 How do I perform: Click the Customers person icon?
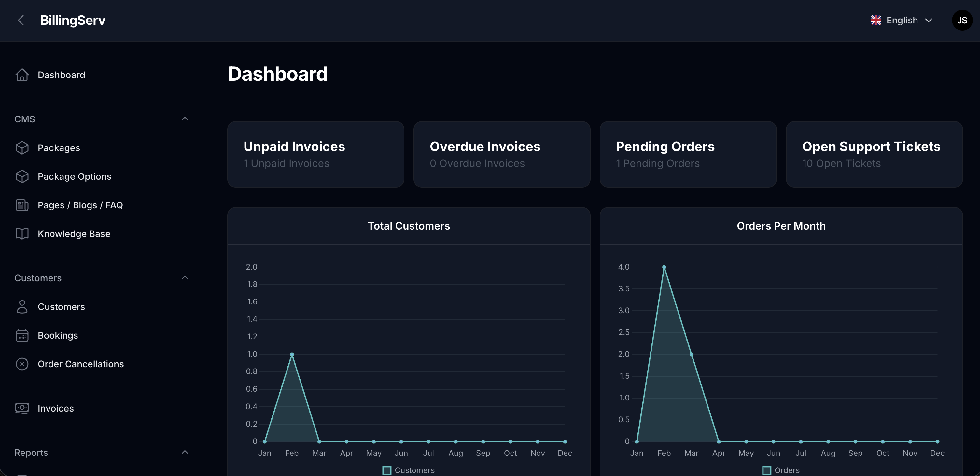(x=22, y=307)
